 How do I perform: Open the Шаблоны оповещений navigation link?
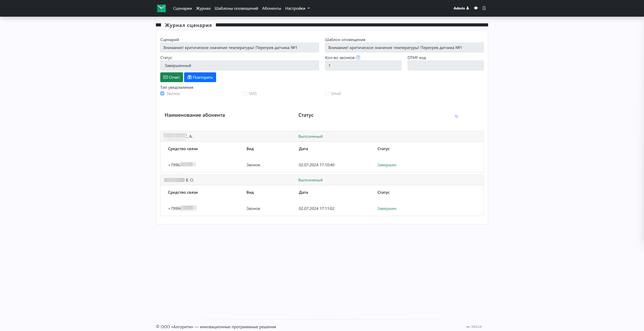tap(236, 8)
